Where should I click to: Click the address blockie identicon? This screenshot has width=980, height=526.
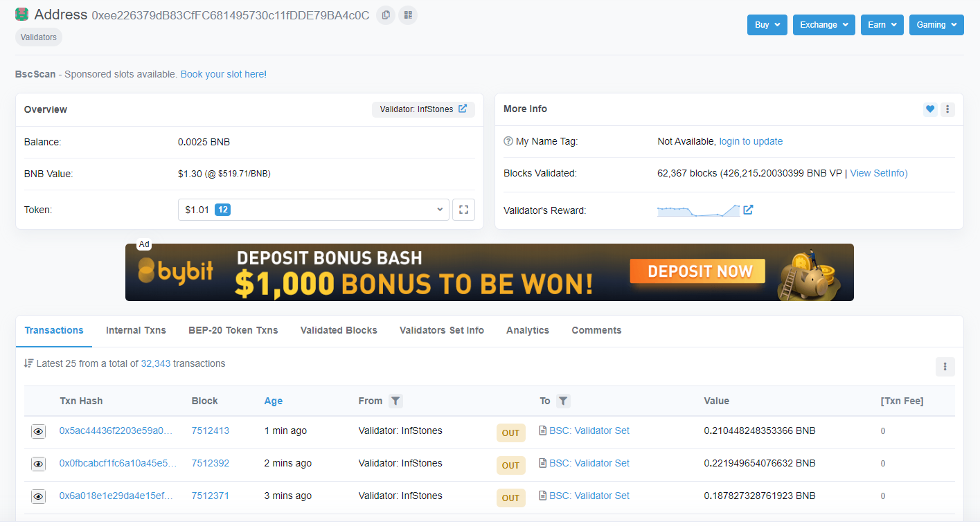point(22,15)
